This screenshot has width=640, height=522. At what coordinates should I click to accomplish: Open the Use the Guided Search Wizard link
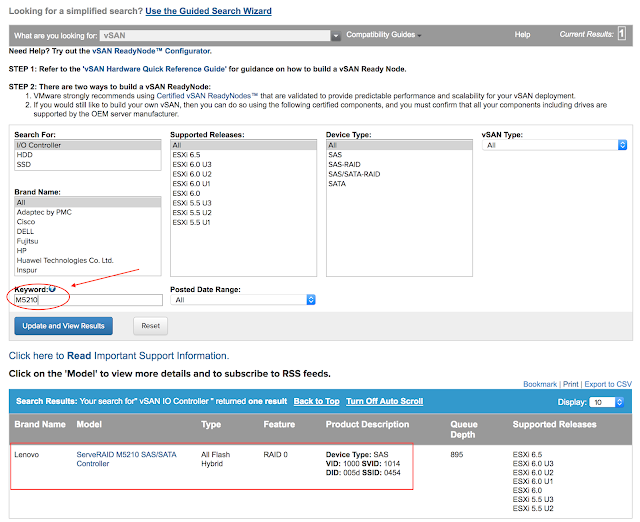point(208,11)
